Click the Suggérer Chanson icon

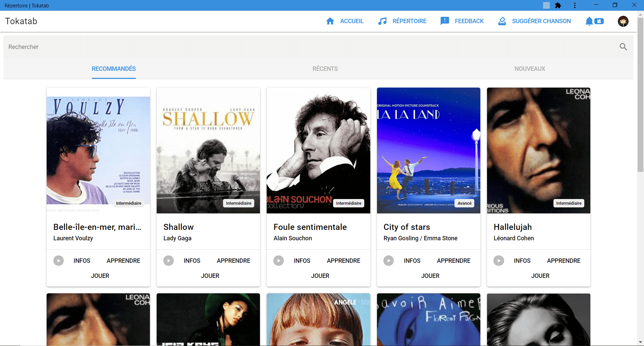click(x=502, y=21)
